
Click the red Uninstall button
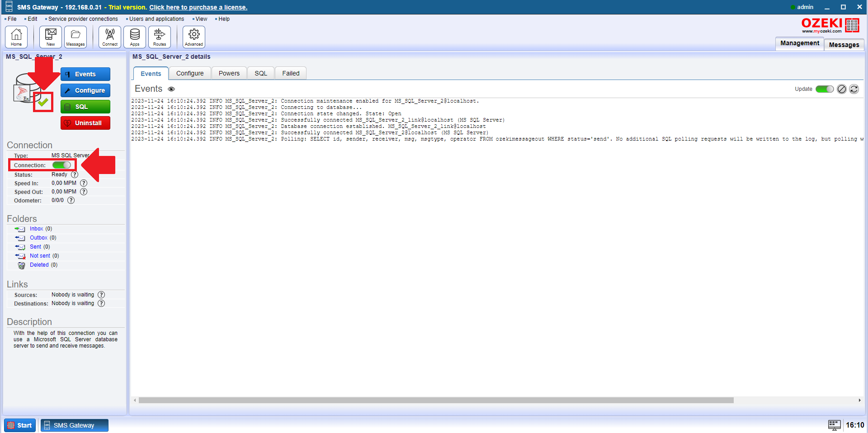[x=85, y=123]
